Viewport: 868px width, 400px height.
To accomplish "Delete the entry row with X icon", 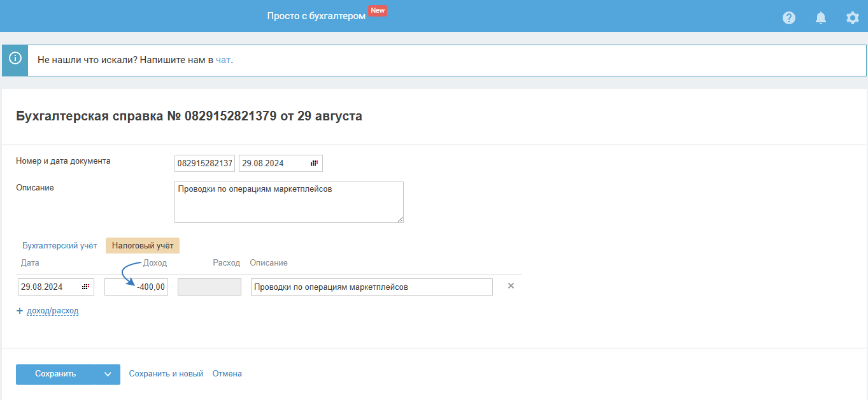I will point(511,286).
